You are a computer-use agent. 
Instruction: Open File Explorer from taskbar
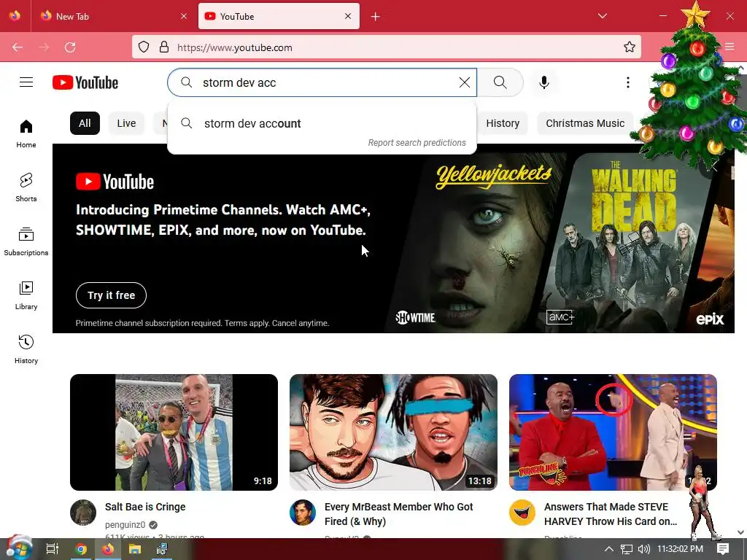(x=135, y=549)
